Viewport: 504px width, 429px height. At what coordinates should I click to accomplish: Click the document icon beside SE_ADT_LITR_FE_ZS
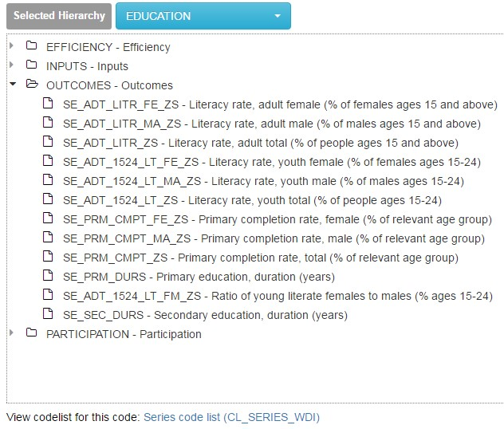point(49,104)
